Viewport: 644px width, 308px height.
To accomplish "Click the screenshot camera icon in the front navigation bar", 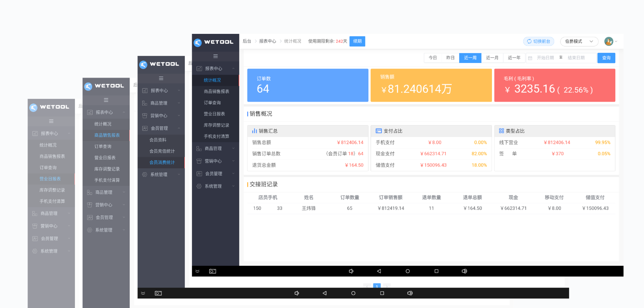I will coord(213,271).
